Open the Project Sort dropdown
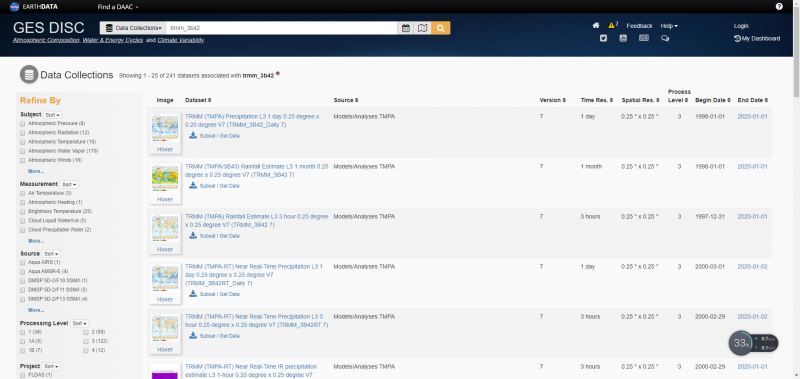Image resolution: width=800 pixels, height=379 pixels. [x=51, y=366]
